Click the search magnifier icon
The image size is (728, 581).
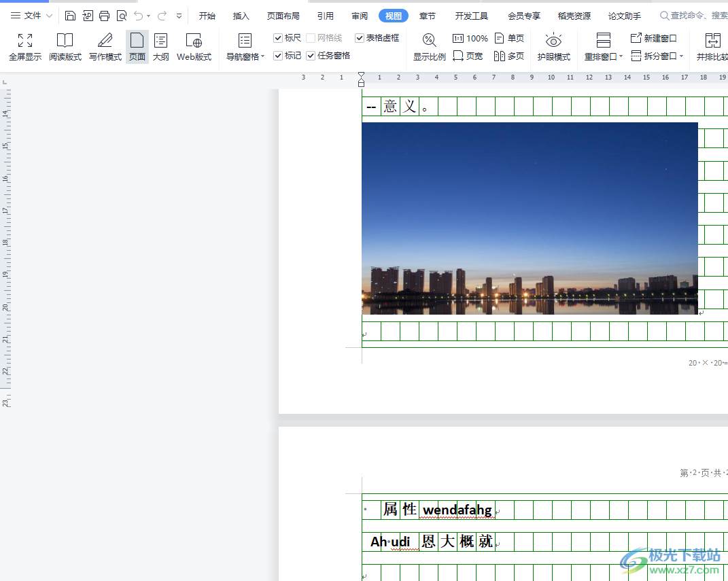coord(664,16)
